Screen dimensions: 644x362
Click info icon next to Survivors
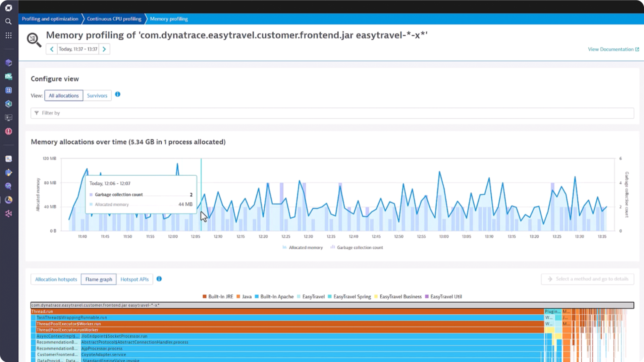click(118, 94)
